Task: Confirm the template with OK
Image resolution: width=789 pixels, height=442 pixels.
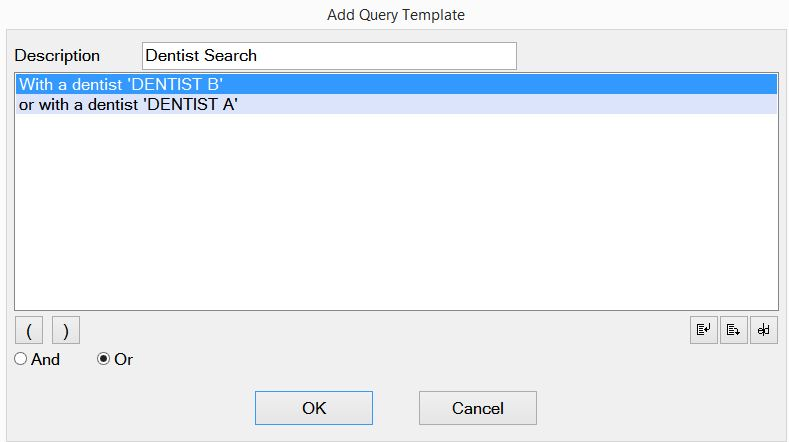Action: point(314,408)
